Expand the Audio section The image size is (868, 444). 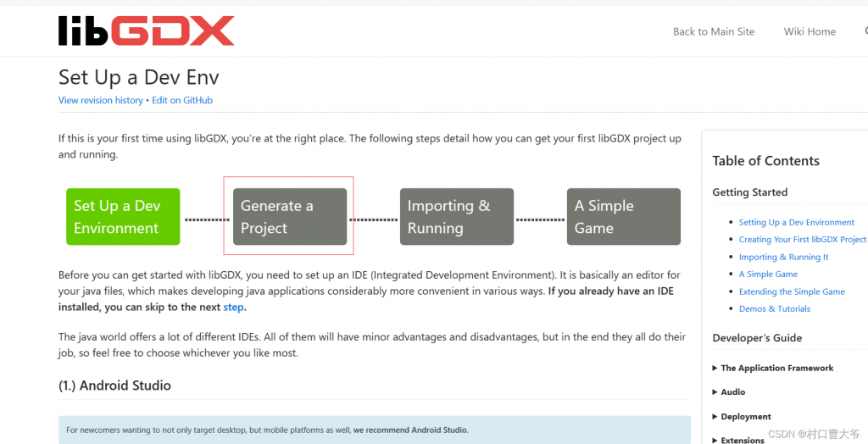click(732, 392)
